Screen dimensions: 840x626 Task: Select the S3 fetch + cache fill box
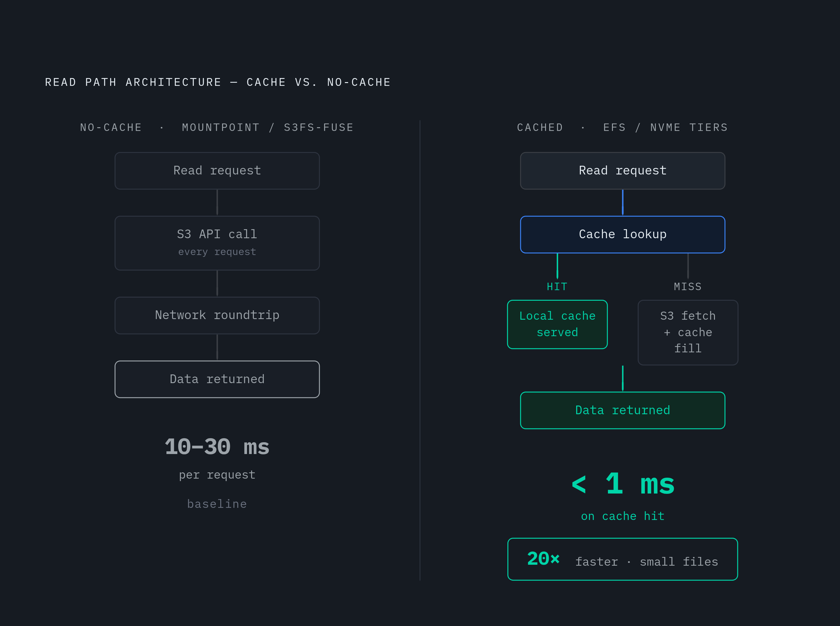click(x=688, y=333)
